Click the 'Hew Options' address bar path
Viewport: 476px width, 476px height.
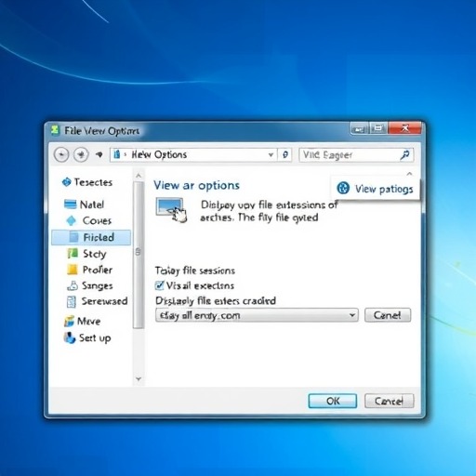pos(159,154)
